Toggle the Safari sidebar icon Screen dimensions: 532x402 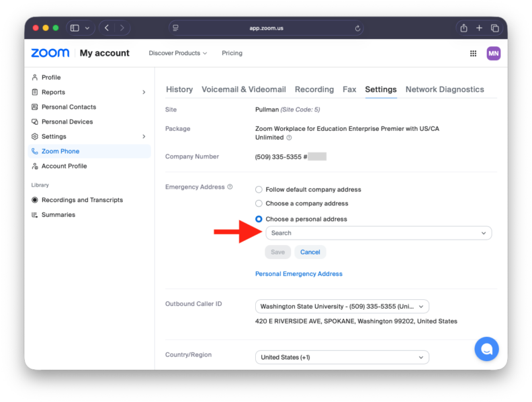click(75, 28)
